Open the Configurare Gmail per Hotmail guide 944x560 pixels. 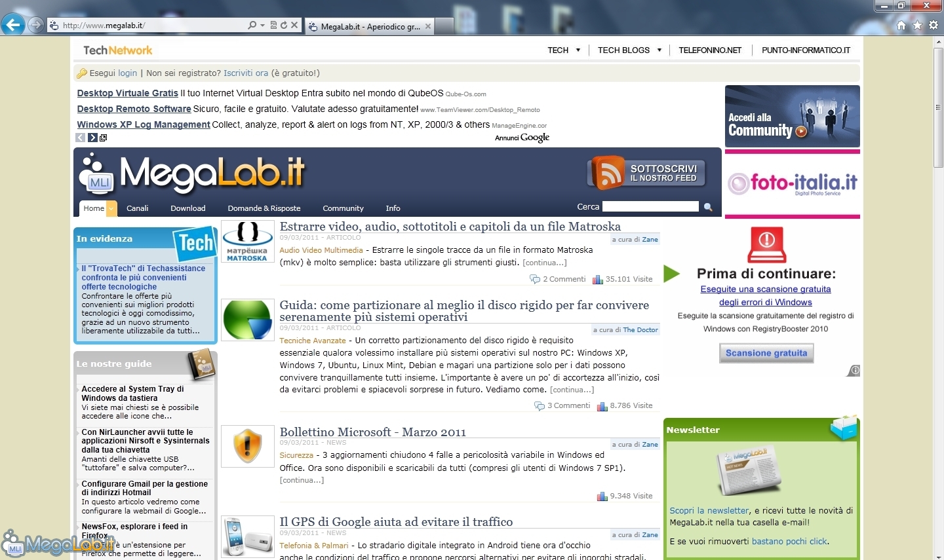coord(145,488)
